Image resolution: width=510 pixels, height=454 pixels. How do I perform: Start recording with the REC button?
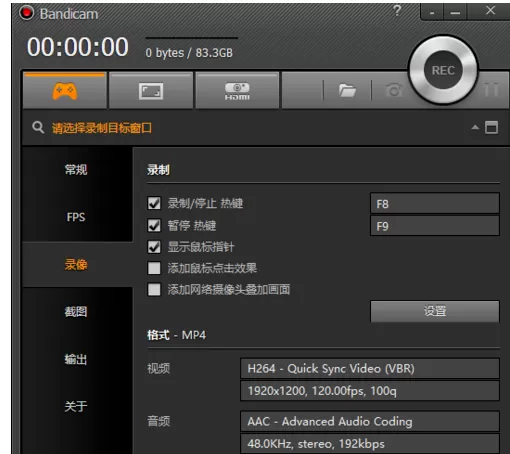[443, 70]
